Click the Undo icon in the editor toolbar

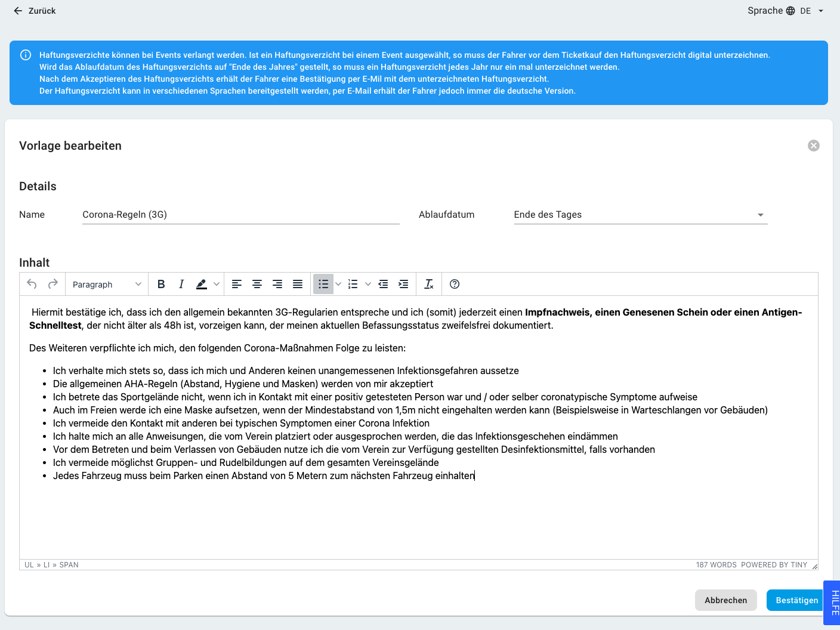tap(32, 284)
